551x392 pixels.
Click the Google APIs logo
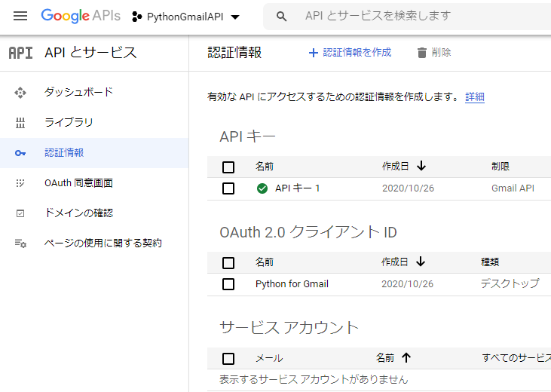[x=81, y=16]
